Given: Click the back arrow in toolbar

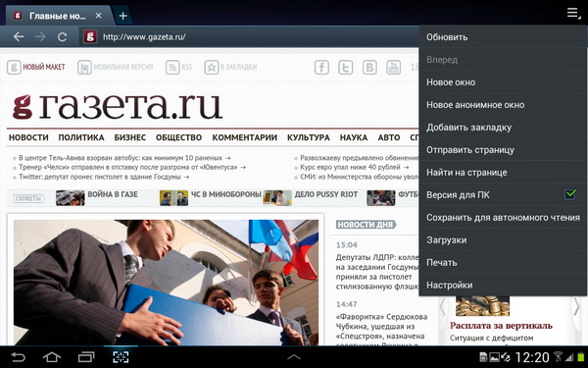Looking at the screenshot, I should tap(19, 37).
